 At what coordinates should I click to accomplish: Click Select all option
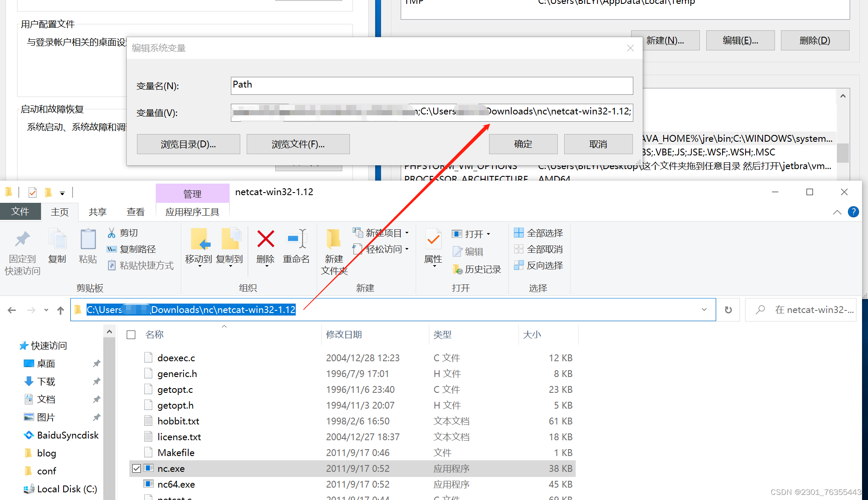[539, 233]
